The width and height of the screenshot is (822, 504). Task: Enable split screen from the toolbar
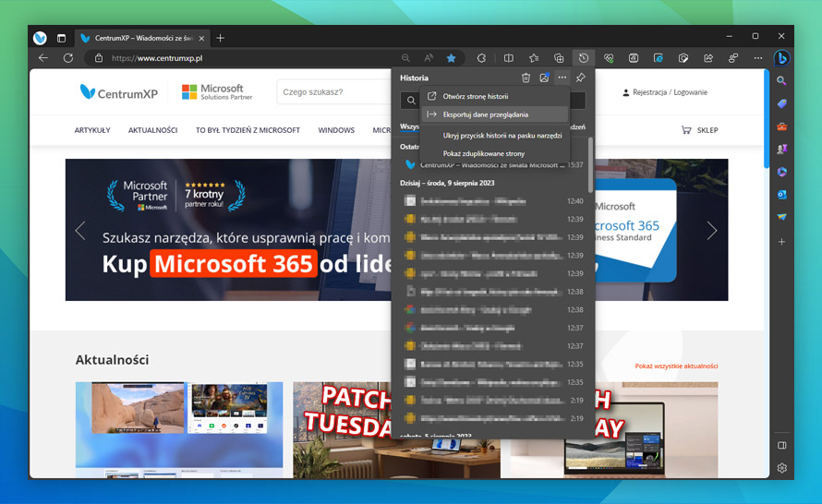coord(509,58)
